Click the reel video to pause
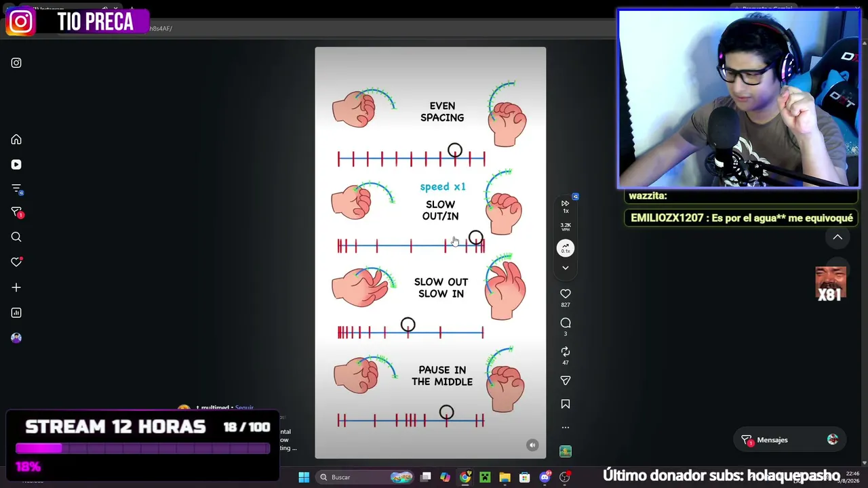Viewport: 868px width, 488px height. [x=430, y=253]
